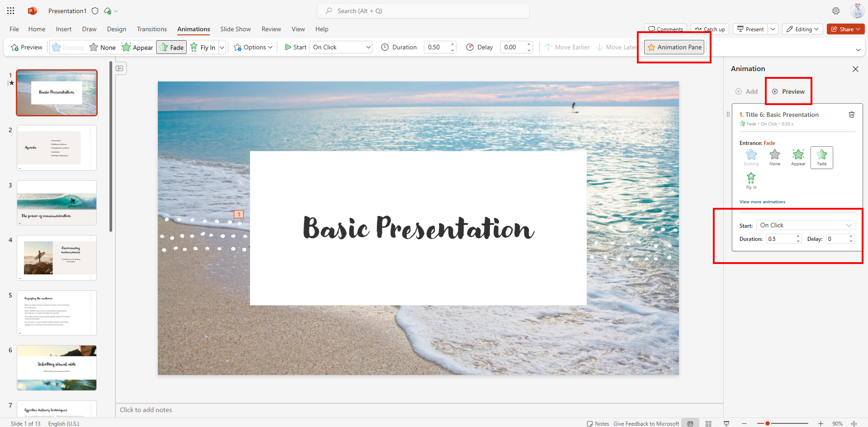Expand the animation gallery dropdown arrow

tap(222, 47)
